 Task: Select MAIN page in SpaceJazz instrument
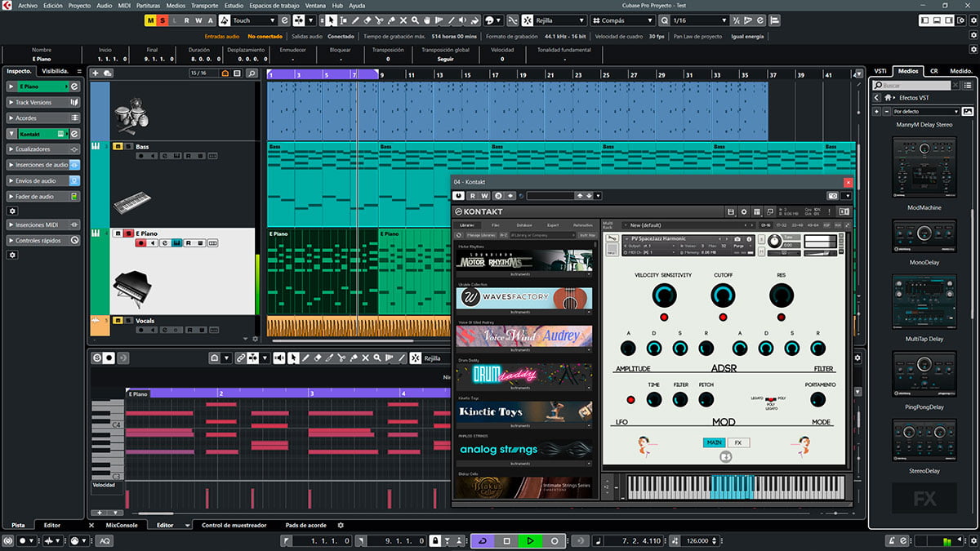pyautogui.click(x=714, y=442)
